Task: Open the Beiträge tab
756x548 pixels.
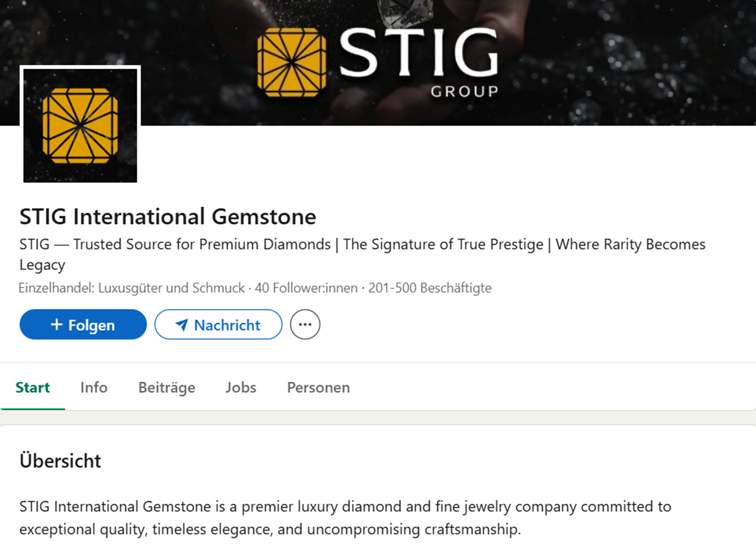Action: point(167,387)
